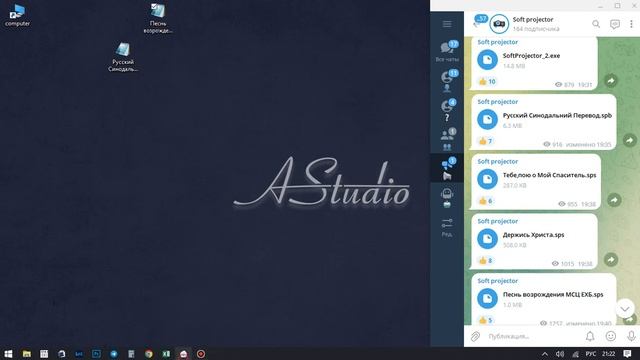This screenshot has height=360, width=640.
Task: Forward the Тебе,пою о Мой Спаситель.sps message
Action: pos(614,200)
